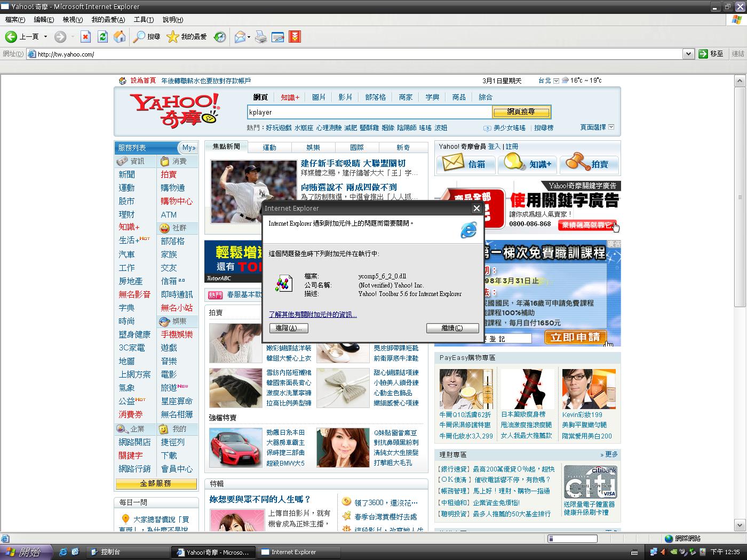Click the History toolbar icon
Screen dimensions: 747x560
coord(219,37)
